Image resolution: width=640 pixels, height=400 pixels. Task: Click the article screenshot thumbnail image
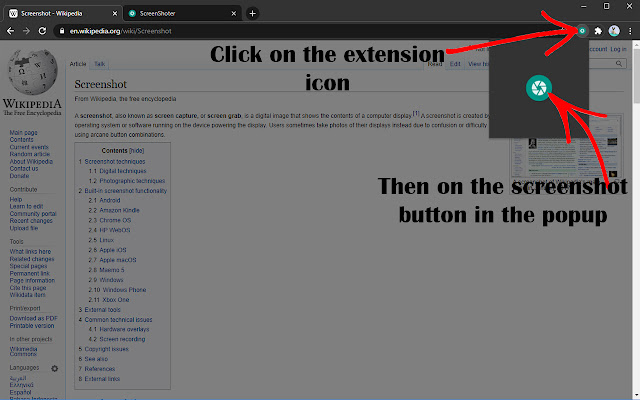[567, 146]
